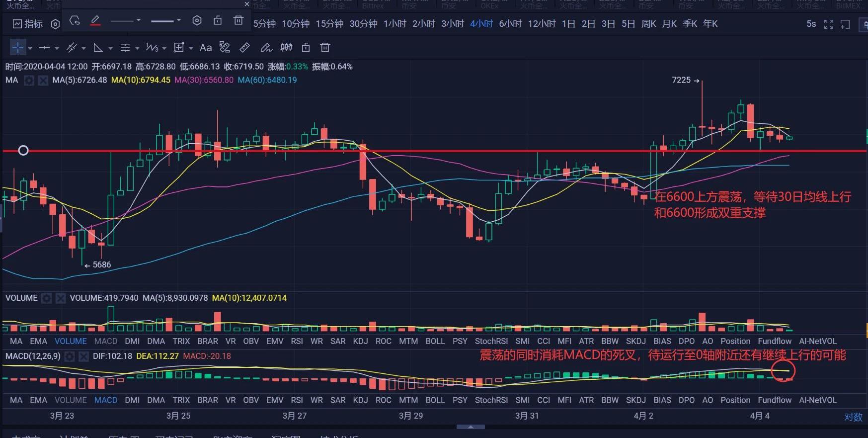This screenshot has width=868, height=438.
Task: Open the horizontal line tool dropdown arrow
Action: (x=57, y=48)
